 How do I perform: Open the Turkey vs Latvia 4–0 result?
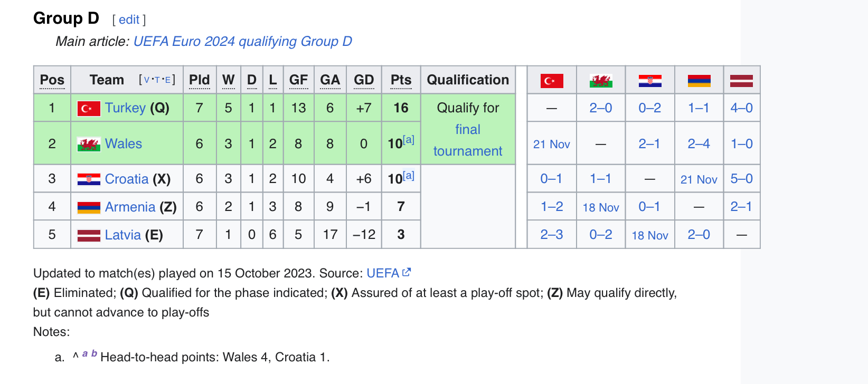click(741, 108)
